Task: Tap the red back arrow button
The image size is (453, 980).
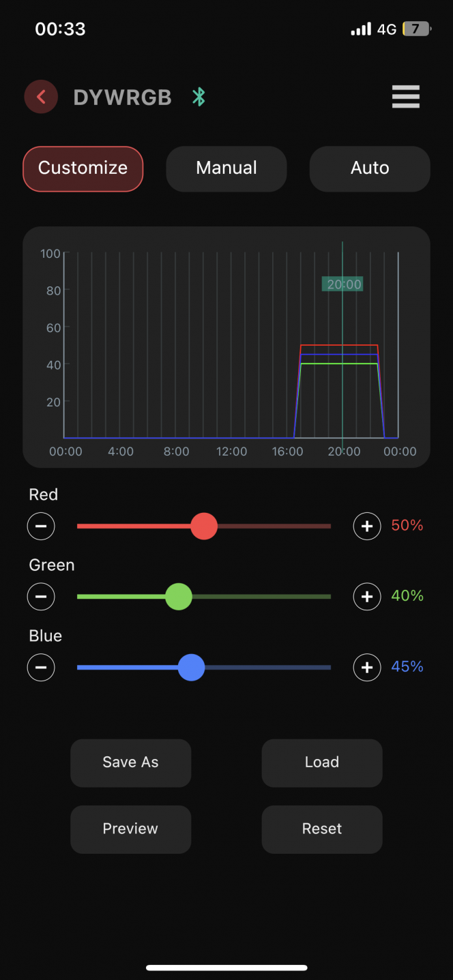Action: (41, 97)
